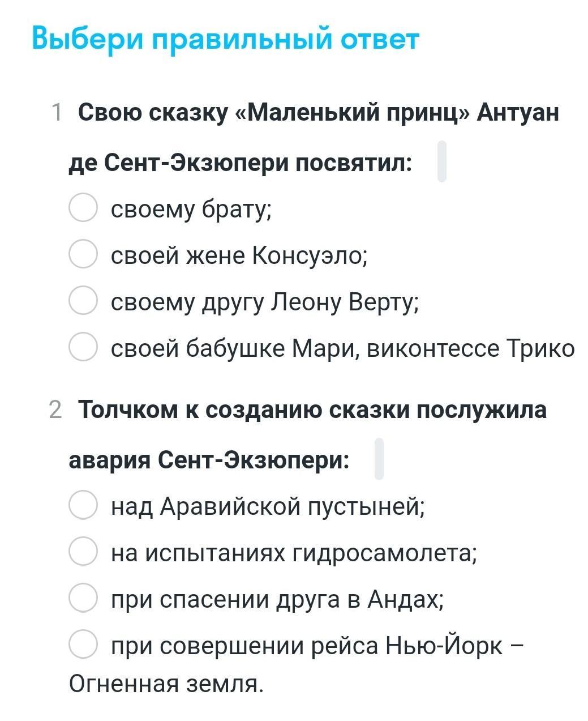The width and height of the screenshot is (588, 721).
Task: Select «при совершении рейса Нью-Йорк» option
Action: pos(83,644)
